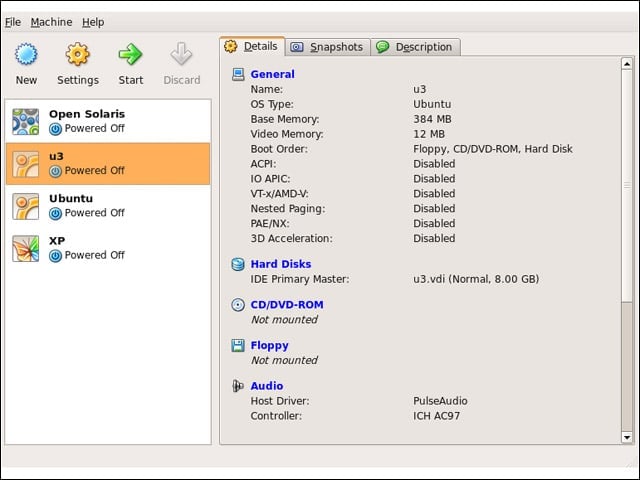The image size is (640, 480).
Task: Click the Floppy diskette icon
Action: pos(238,345)
